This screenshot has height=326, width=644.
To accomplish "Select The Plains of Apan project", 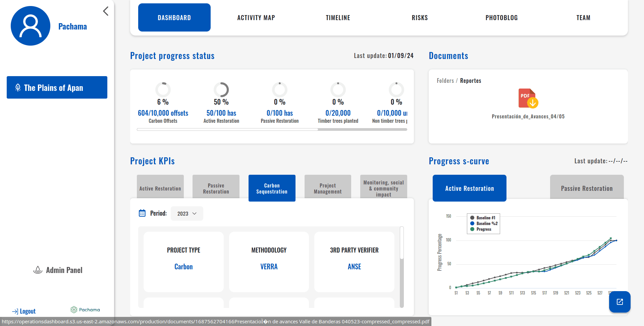I will [57, 87].
